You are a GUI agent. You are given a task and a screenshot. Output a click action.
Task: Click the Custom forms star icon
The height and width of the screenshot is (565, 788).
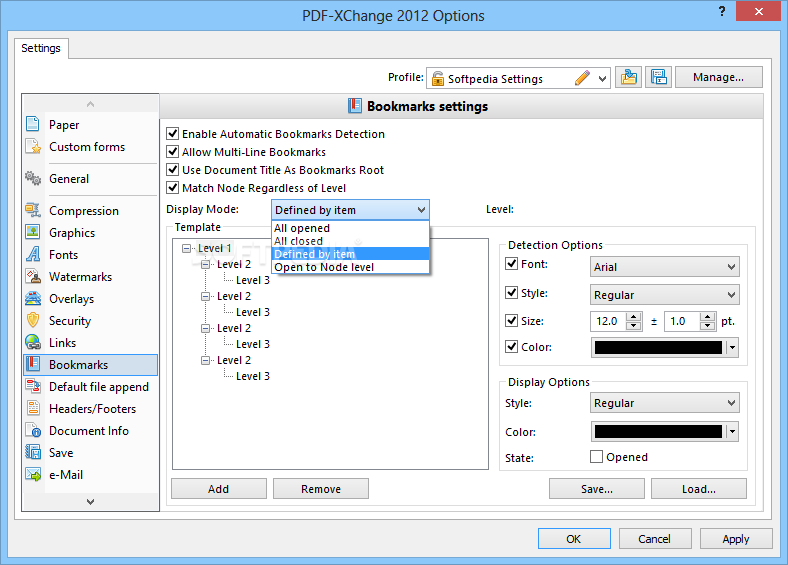(x=33, y=146)
